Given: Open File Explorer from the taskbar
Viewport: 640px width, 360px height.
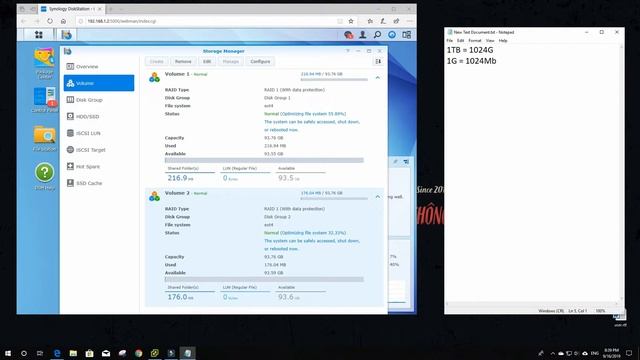Looking at the screenshot, I should coord(73,353).
